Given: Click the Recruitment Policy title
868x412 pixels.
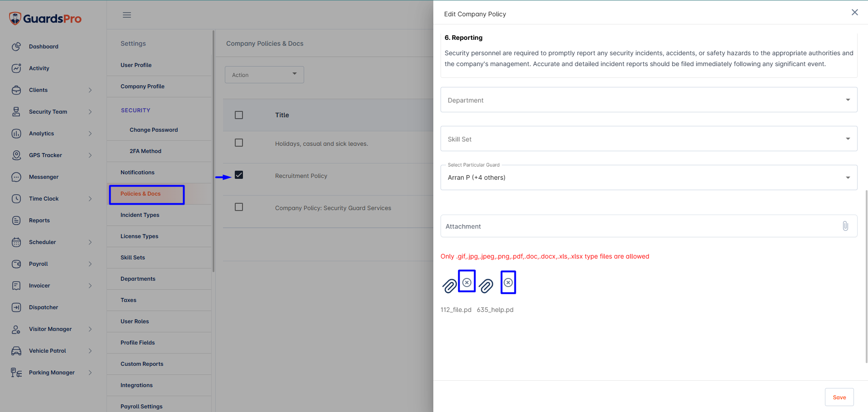Looking at the screenshot, I should pyautogui.click(x=301, y=176).
